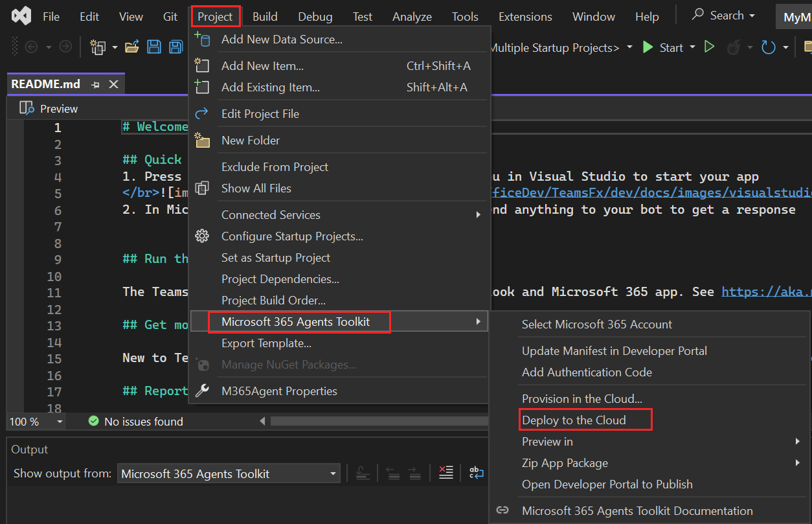This screenshot has width=812, height=524.
Task: Click the New Project toolbar icon
Action: [x=98, y=47]
